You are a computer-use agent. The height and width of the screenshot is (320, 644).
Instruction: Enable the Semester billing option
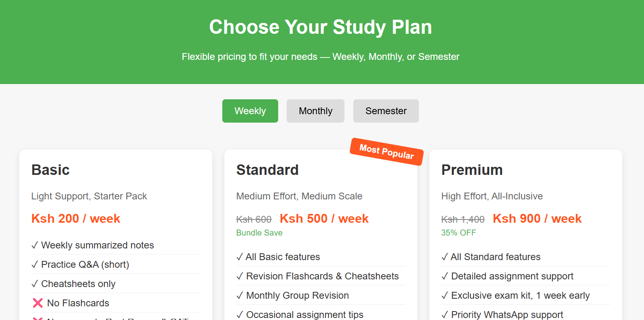[x=386, y=111]
